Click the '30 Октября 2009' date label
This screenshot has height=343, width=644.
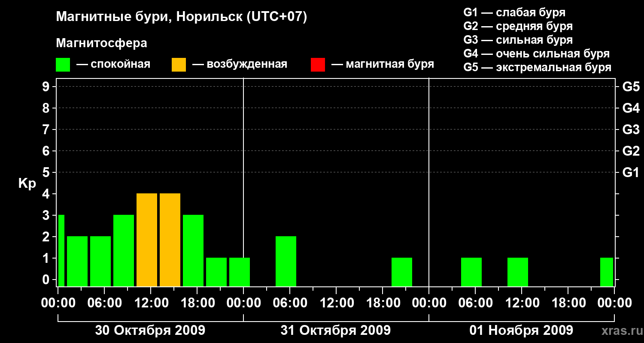[x=150, y=330]
